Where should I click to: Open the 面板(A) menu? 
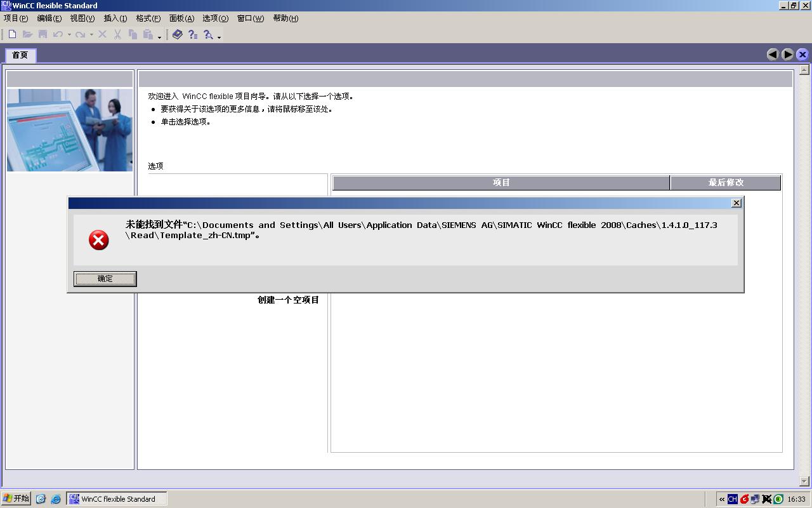(x=181, y=18)
